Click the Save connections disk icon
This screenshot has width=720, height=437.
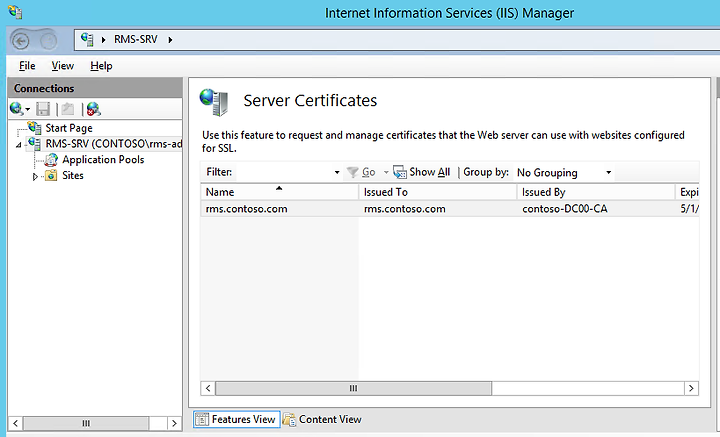coord(43,109)
